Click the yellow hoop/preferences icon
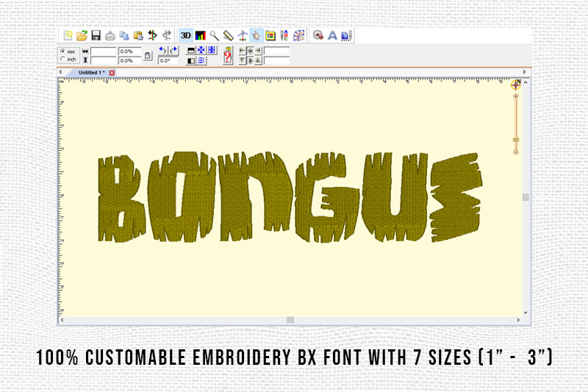The image size is (588, 392). (x=270, y=35)
